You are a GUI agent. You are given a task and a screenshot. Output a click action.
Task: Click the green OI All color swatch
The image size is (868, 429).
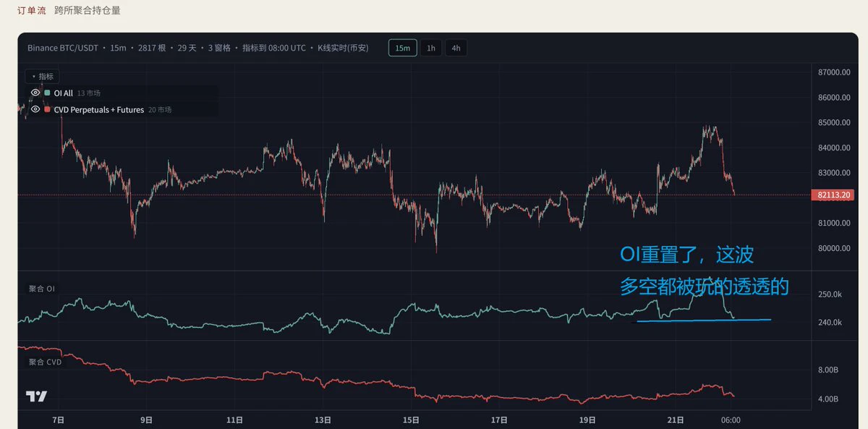48,93
